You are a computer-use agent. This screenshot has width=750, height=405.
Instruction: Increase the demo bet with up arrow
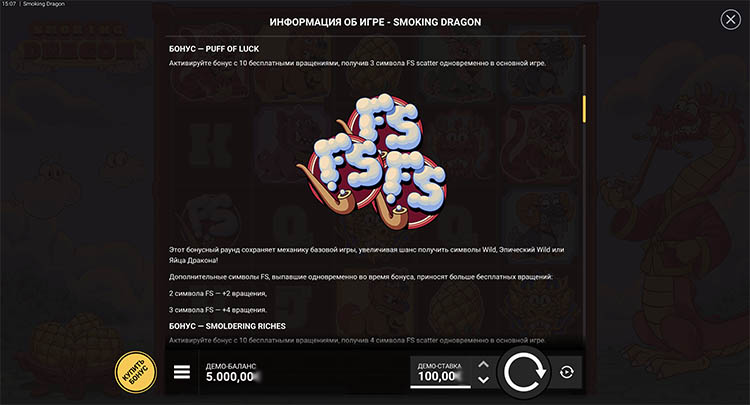pyautogui.click(x=484, y=364)
